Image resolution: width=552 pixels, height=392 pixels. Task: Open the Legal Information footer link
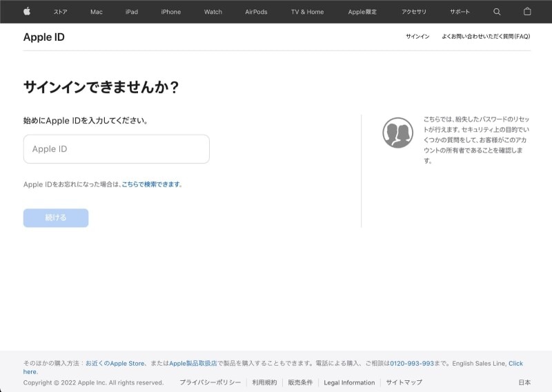coord(349,382)
